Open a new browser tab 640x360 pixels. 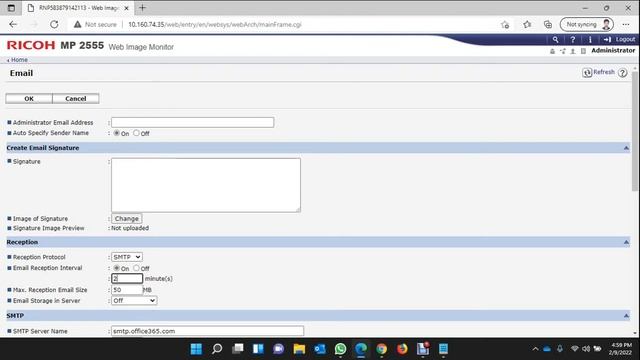click(x=142, y=8)
